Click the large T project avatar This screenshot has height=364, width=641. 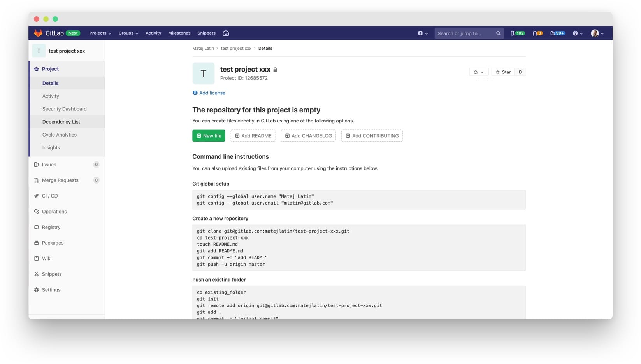coord(203,73)
